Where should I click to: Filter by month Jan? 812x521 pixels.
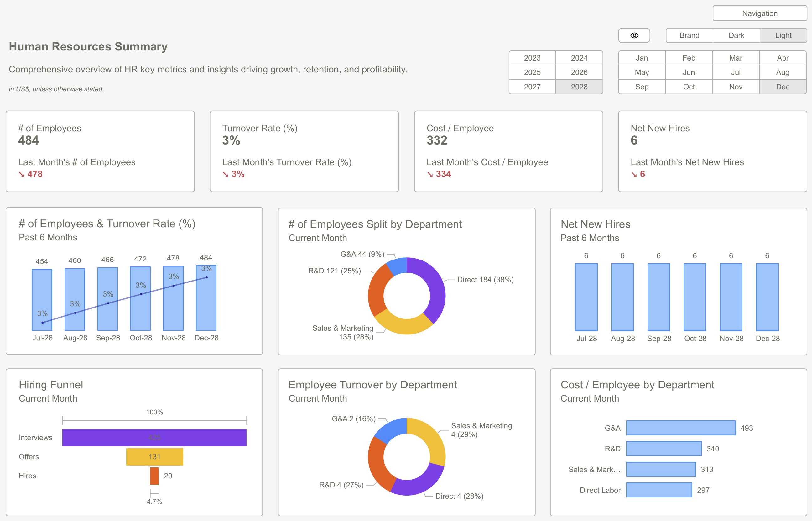coord(641,58)
